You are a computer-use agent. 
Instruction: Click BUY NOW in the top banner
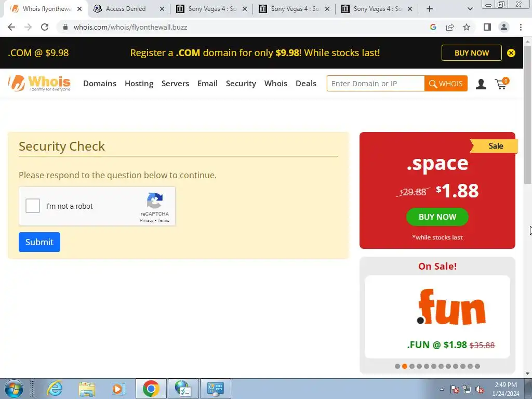click(472, 53)
